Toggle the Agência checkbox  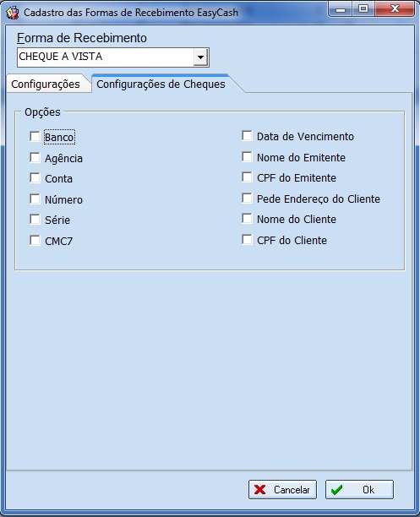pyautogui.click(x=35, y=157)
